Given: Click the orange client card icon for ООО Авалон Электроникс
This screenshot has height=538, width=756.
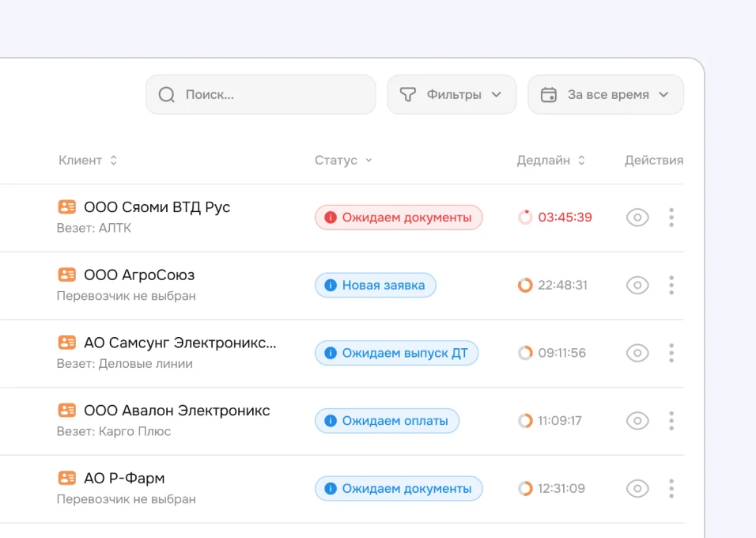Looking at the screenshot, I should [x=67, y=410].
